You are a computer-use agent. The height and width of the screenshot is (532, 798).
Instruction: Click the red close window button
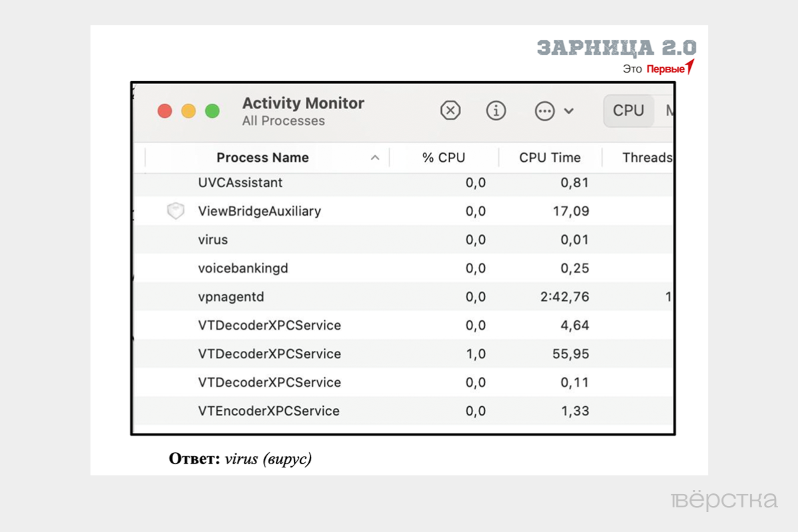pos(165,111)
